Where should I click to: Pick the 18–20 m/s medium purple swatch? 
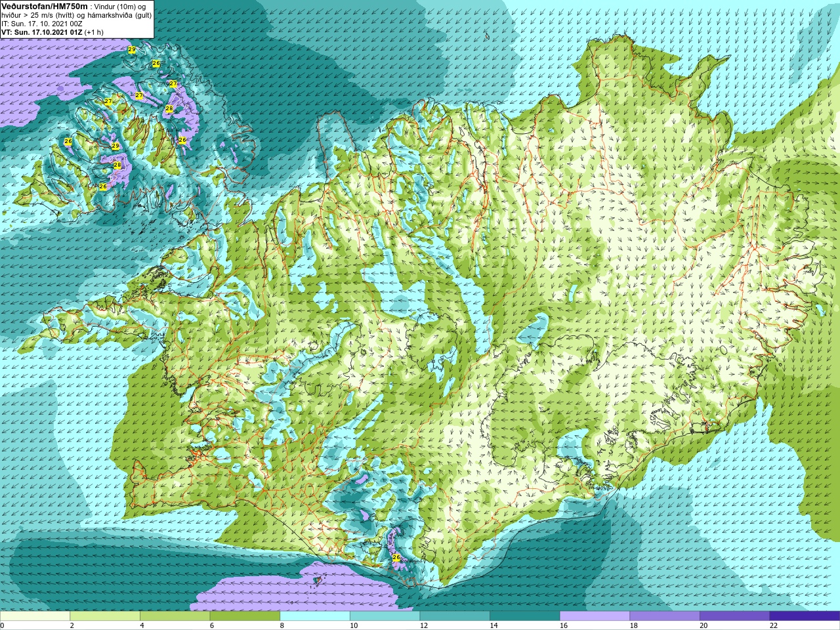(x=665, y=616)
